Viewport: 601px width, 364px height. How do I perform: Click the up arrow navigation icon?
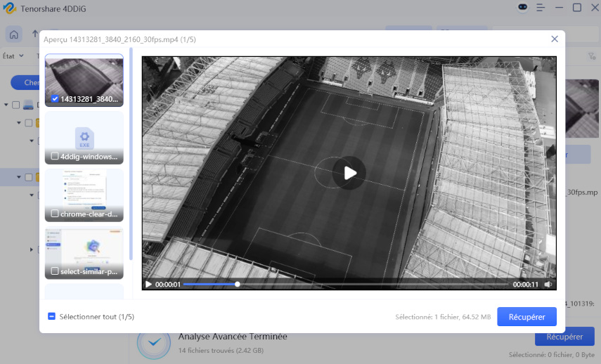[35, 34]
